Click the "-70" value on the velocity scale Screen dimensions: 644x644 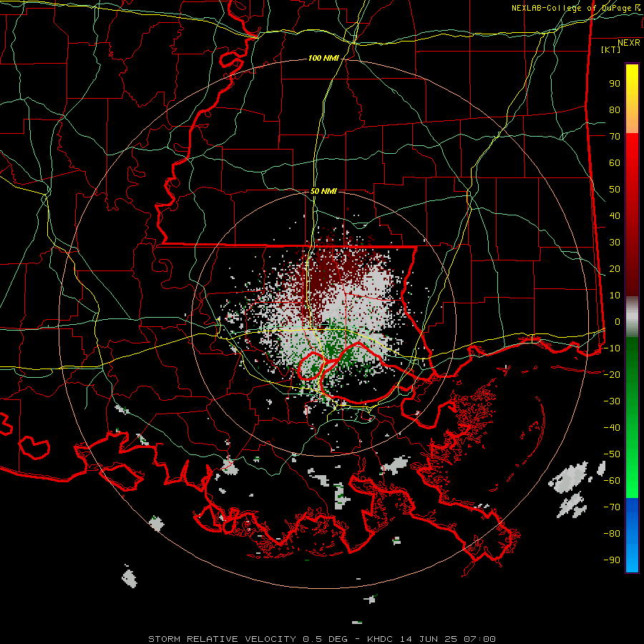[x=612, y=507]
